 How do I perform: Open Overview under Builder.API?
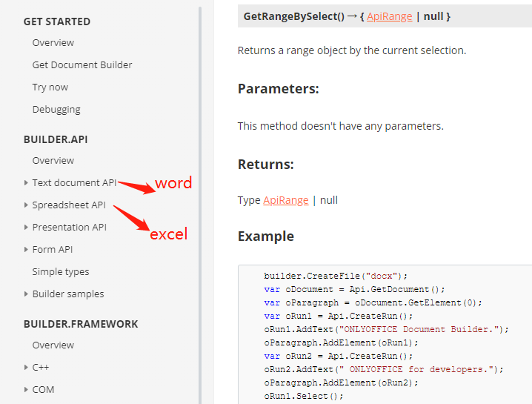tap(53, 161)
